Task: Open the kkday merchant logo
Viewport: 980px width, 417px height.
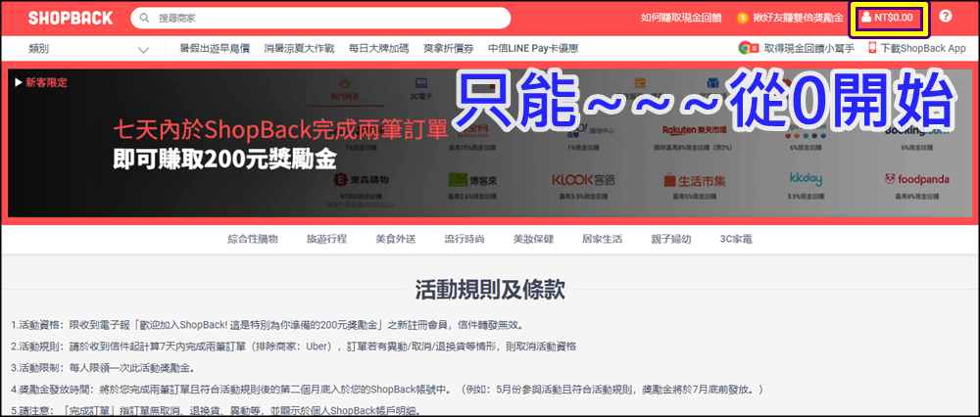Action: pos(806,180)
